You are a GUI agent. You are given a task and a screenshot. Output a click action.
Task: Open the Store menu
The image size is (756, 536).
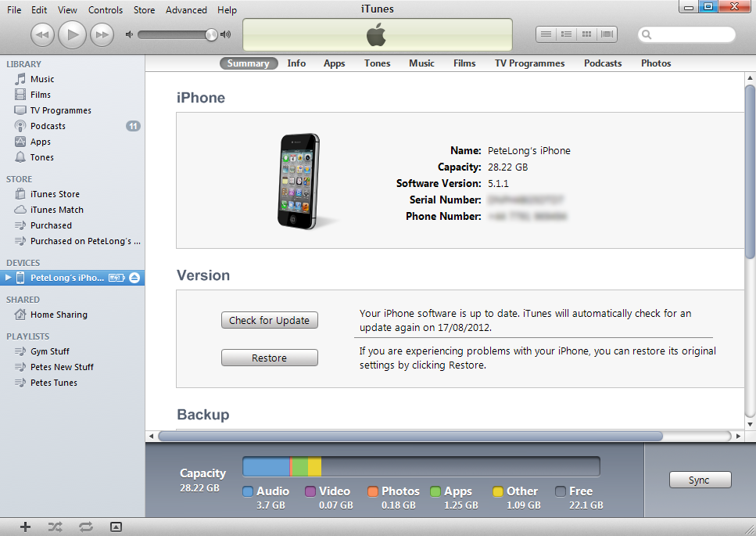[144, 9]
